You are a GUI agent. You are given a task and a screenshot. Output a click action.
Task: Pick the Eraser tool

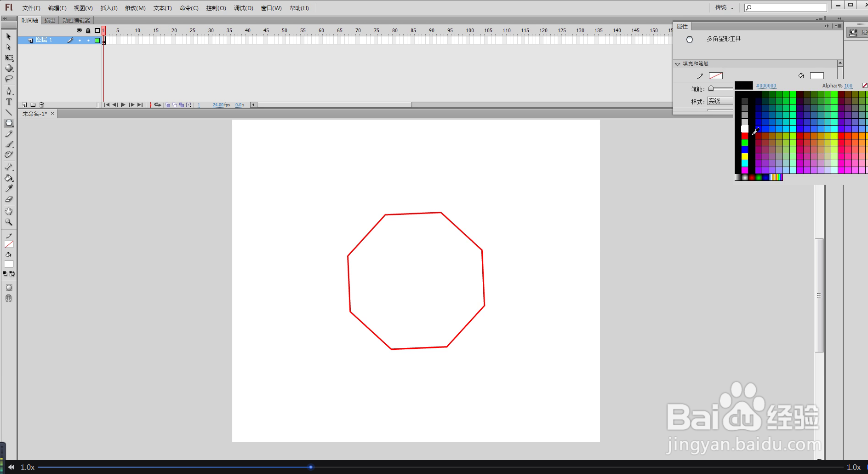[x=8, y=199]
